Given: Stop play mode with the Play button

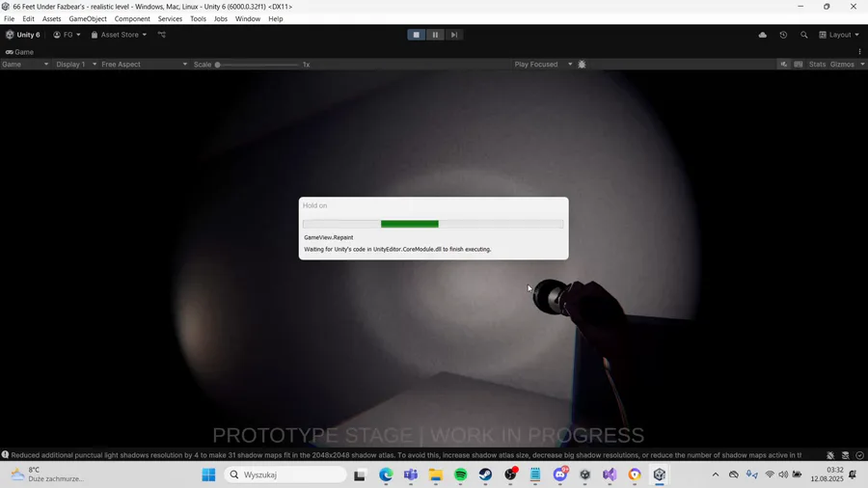Looking at the screenshot, I should [x=417, y=35].
